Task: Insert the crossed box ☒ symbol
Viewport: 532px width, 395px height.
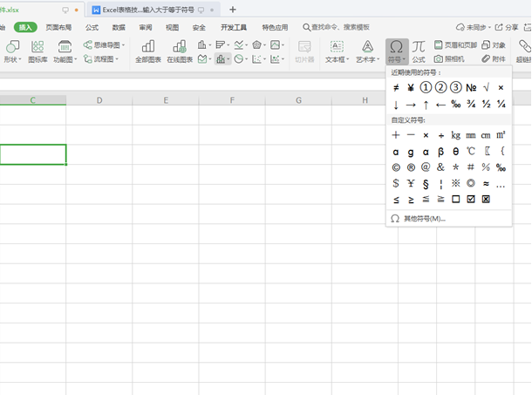Action: coord(486,199)
